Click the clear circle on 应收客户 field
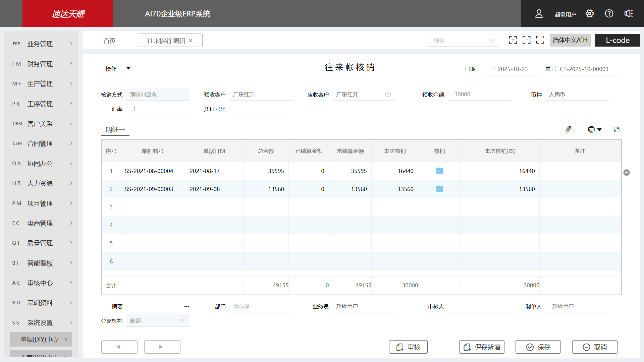Screen dimensions: 644x362 coord(388,94)
